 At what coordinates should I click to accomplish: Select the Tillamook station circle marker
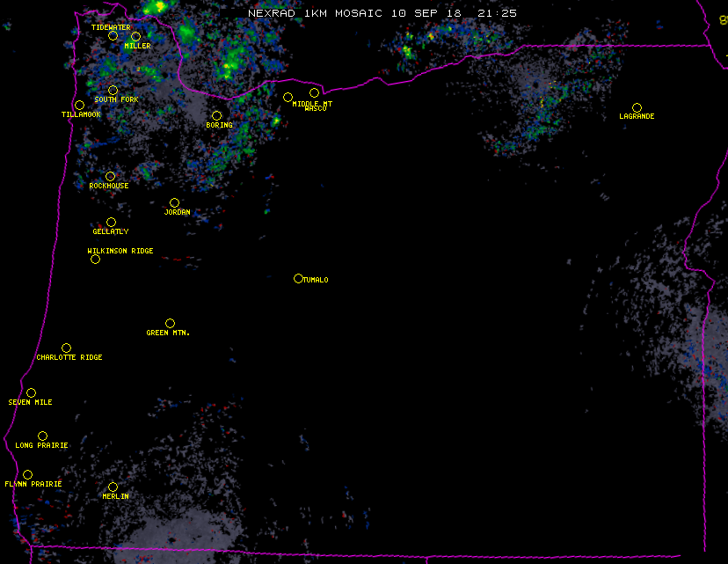click(79, 106)
